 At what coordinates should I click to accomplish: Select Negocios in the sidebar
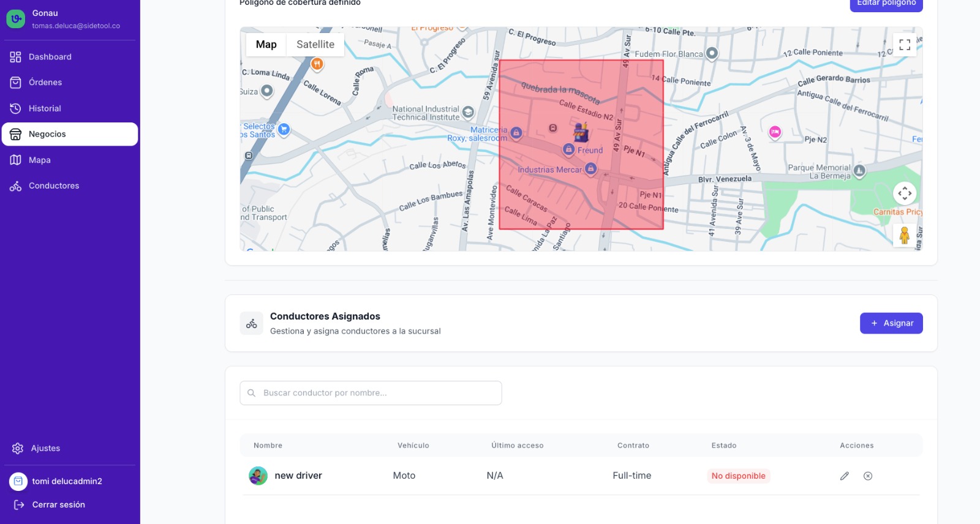(70, 134)
